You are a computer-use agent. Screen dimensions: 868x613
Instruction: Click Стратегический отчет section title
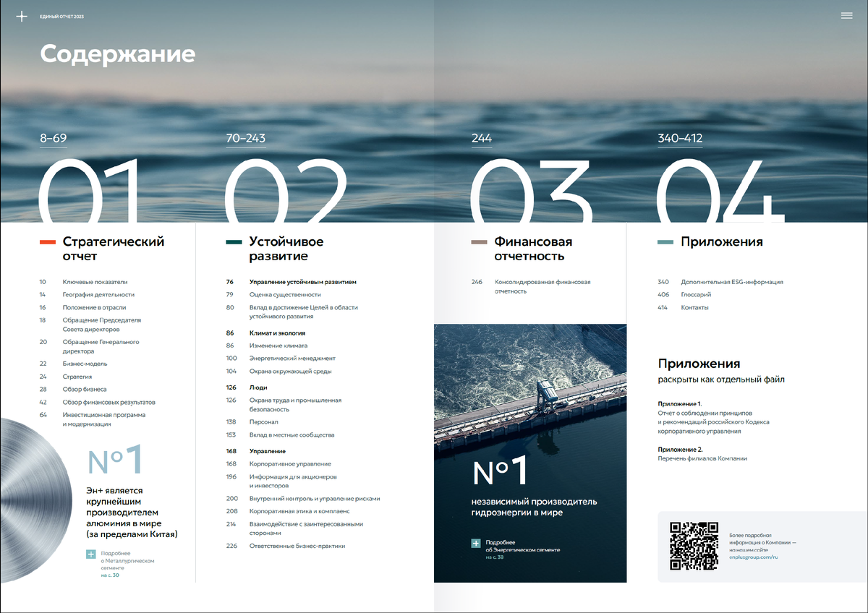point(114,249)
